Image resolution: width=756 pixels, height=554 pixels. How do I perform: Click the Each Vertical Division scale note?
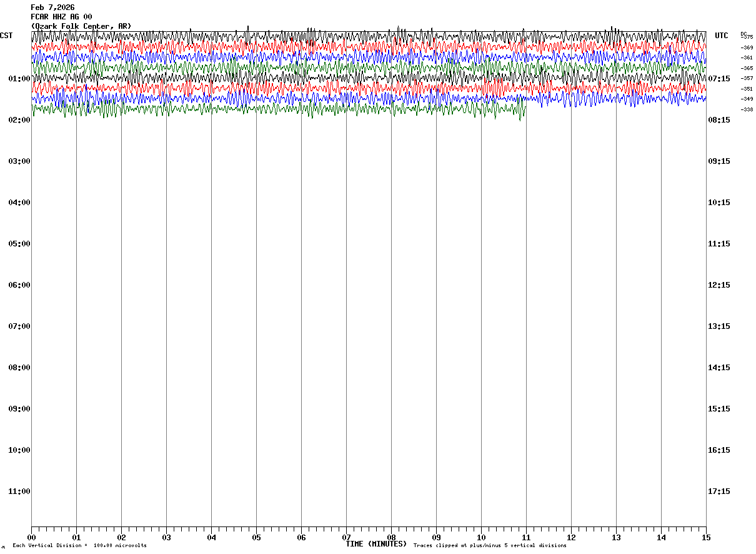(79, 546)
